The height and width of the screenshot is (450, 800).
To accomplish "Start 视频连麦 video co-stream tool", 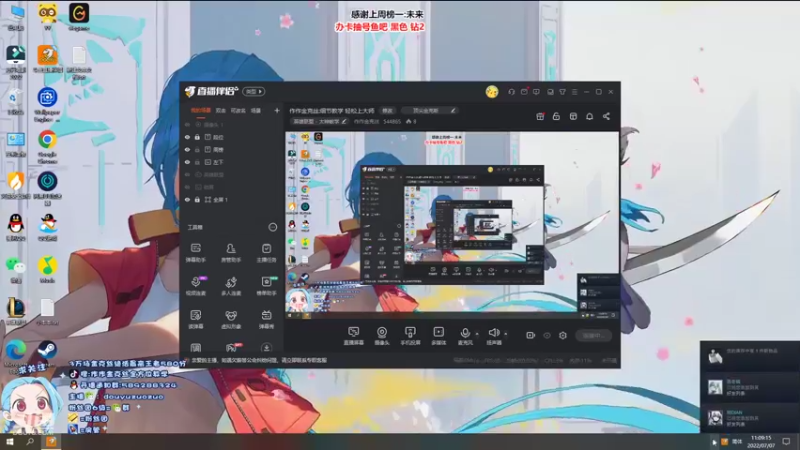I will 195,286.
